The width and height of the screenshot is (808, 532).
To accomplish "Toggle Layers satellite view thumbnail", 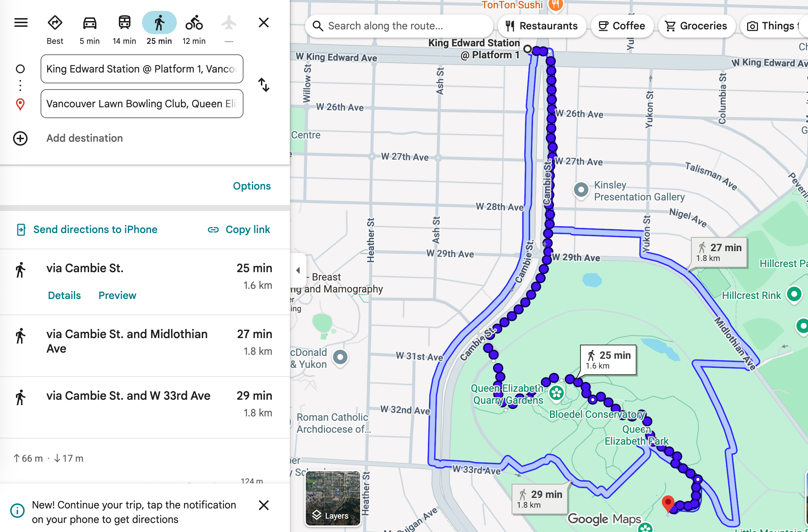I will (x=333, y=498).
